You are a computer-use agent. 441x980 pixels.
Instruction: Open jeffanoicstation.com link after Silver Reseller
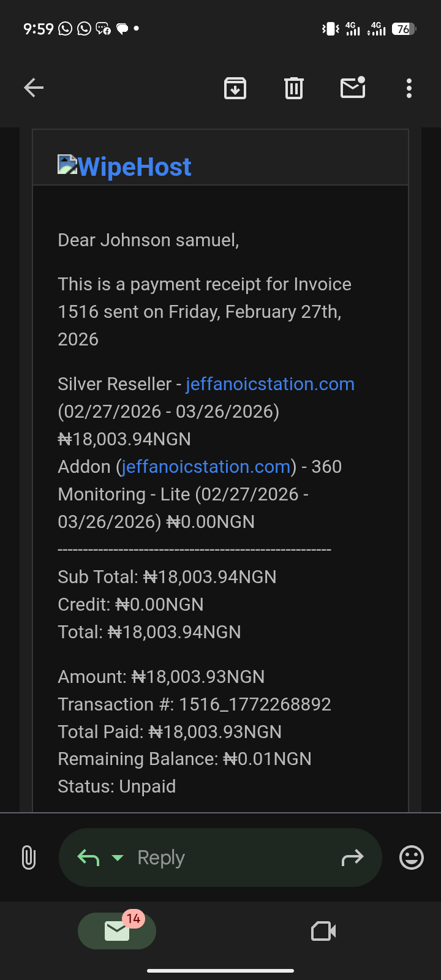[269, 384]
